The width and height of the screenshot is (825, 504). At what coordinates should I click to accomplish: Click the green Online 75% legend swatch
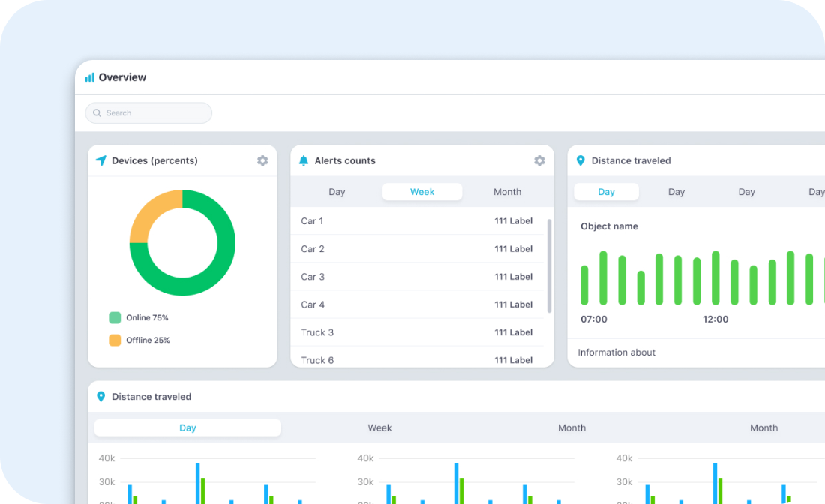(x=115, y=318)
